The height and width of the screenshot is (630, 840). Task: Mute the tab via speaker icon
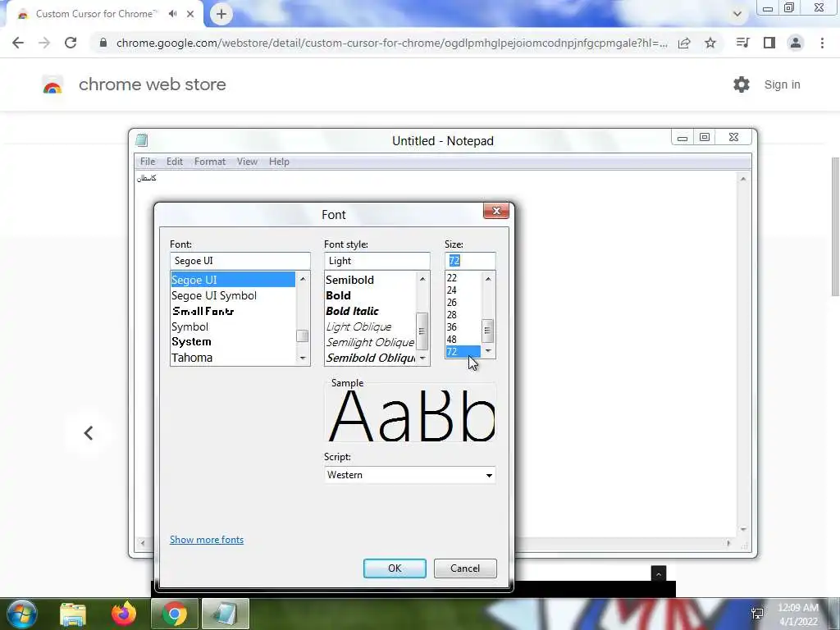pos(172,14)
